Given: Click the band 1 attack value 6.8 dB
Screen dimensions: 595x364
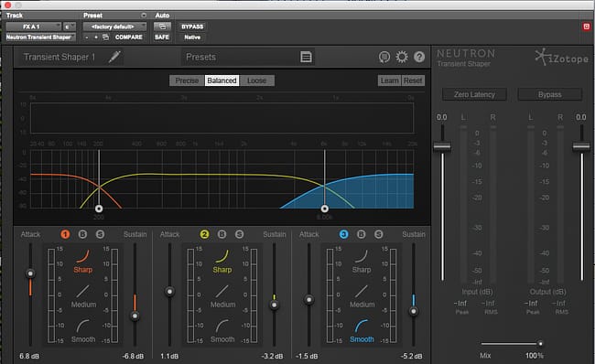Looking at the screenshot, I should click(29, 356).
